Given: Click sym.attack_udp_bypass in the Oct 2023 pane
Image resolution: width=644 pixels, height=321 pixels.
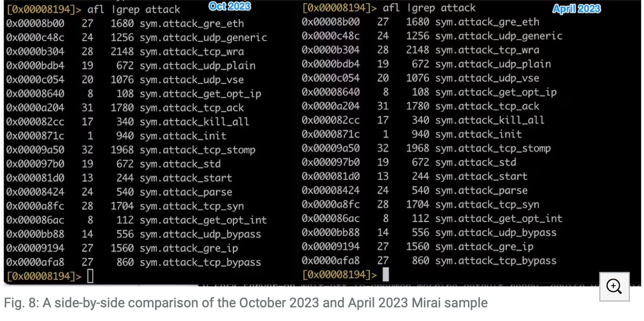Looking at the screenshot, I should (200, 234).
